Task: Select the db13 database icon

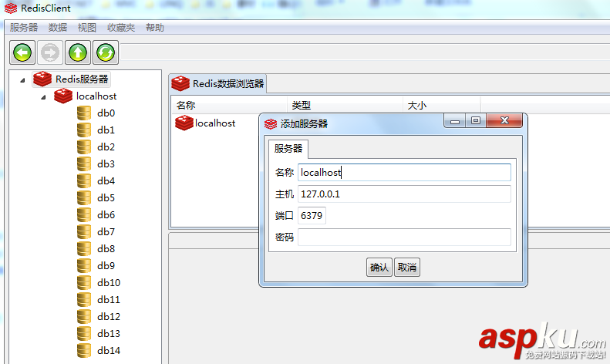Action: 84,334
